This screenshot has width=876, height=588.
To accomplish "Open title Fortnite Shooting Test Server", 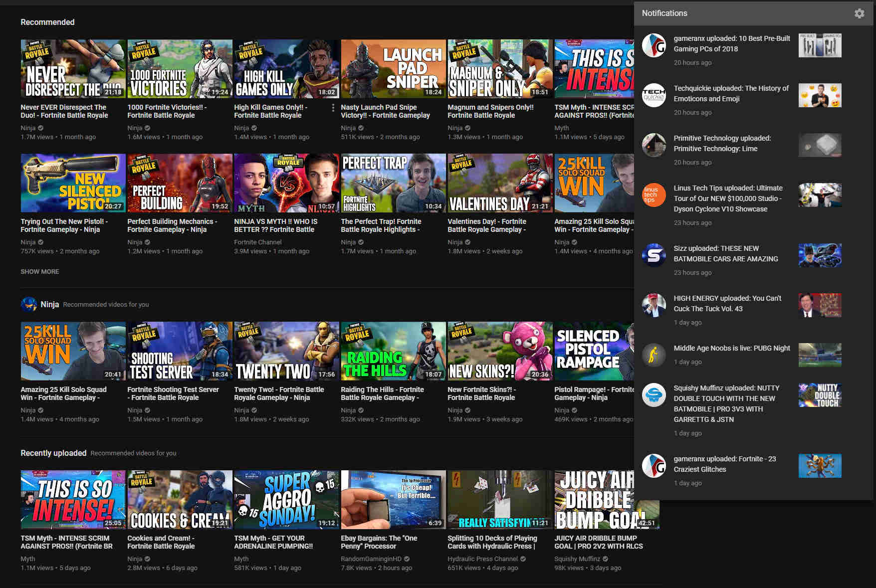I will (x=173, y=393).
